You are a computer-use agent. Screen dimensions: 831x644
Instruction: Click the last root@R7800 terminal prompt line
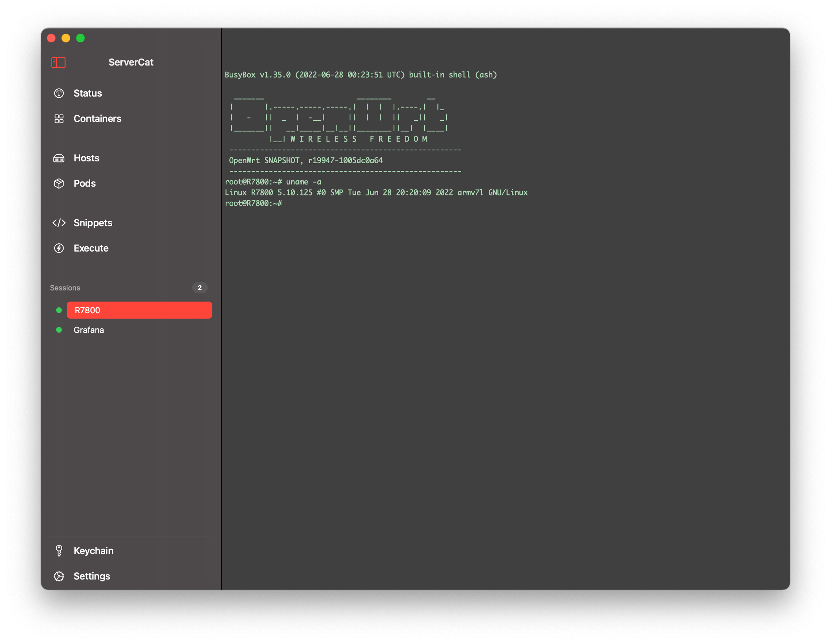pyautogui.click(x=253, y=204)
